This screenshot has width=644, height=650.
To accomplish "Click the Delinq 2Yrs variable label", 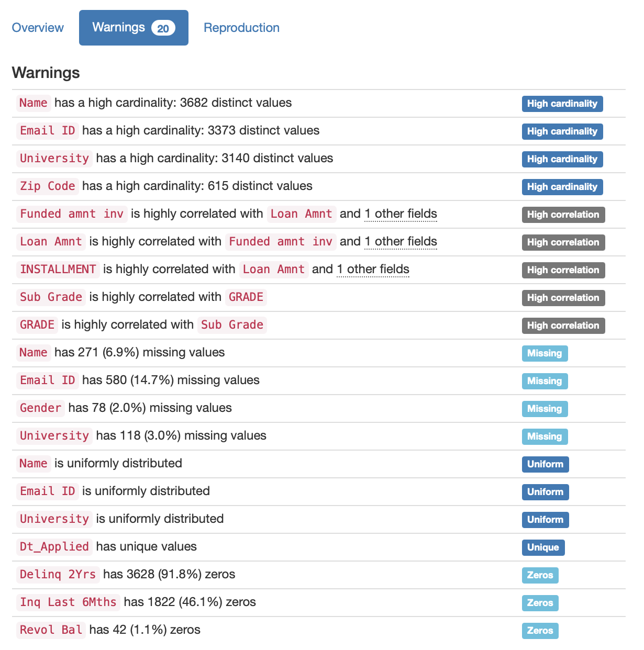I will click(58, 575).
